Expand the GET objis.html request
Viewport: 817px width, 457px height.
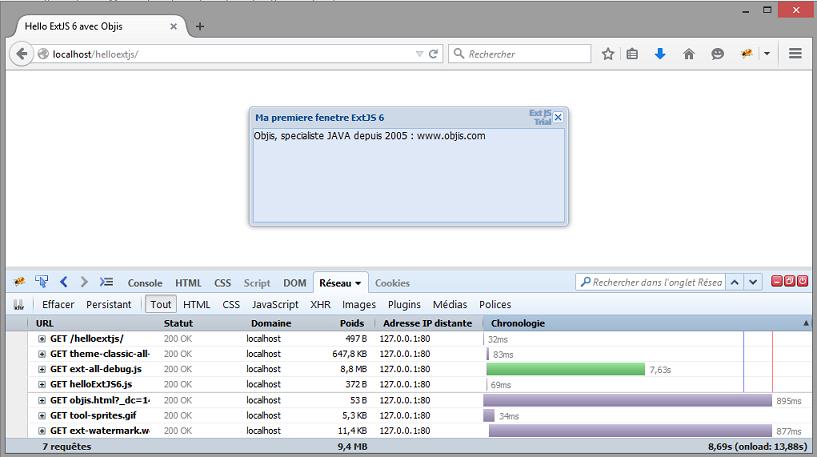42,400
